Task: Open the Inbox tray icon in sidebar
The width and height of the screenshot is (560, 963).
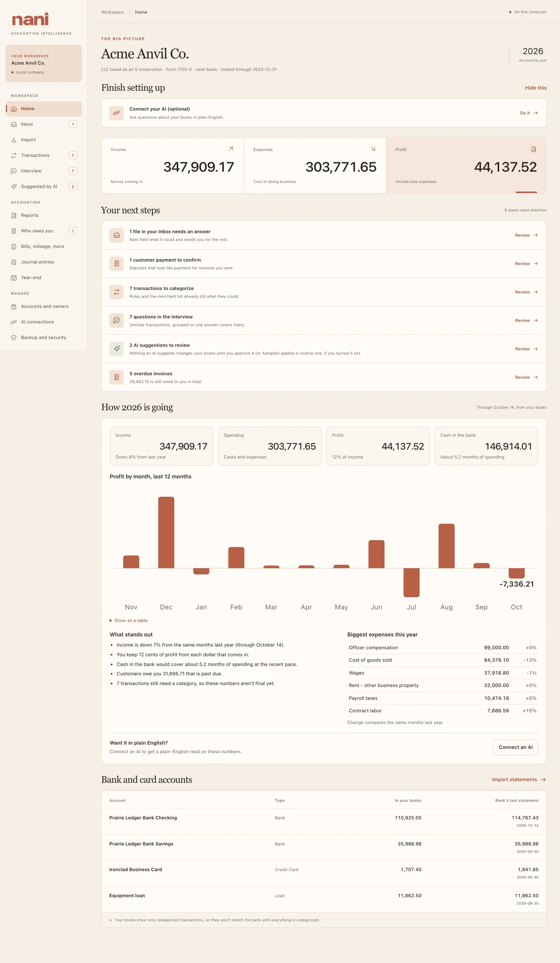Action: [14, 125]
